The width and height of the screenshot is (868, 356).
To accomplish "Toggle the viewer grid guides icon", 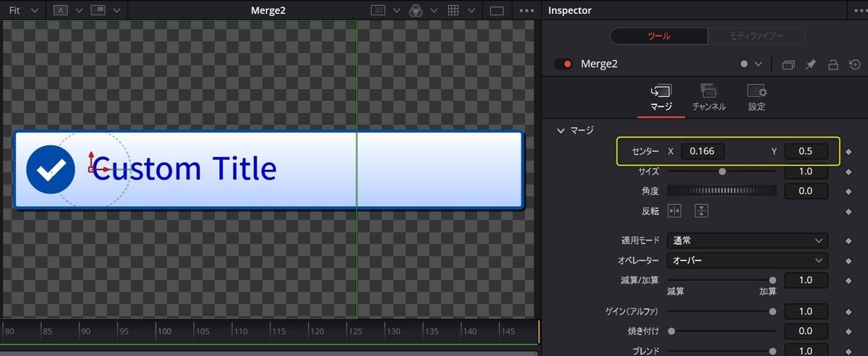I will 453,10.
